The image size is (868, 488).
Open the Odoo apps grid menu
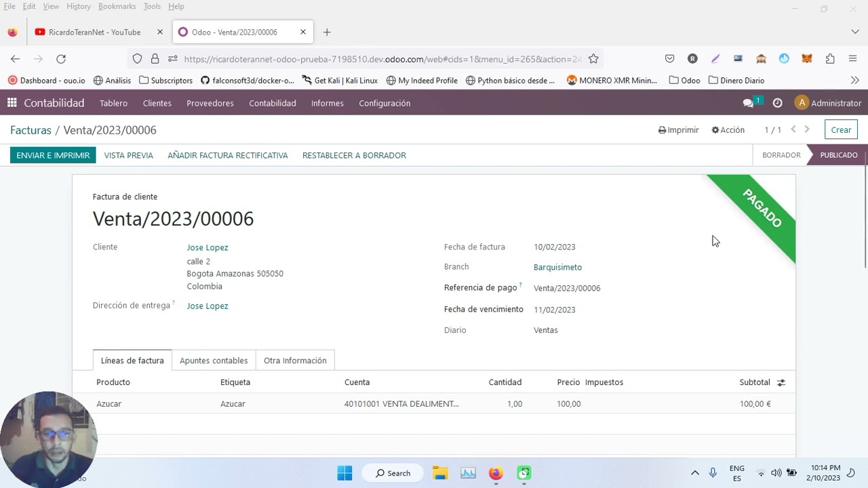pos(12,103)
